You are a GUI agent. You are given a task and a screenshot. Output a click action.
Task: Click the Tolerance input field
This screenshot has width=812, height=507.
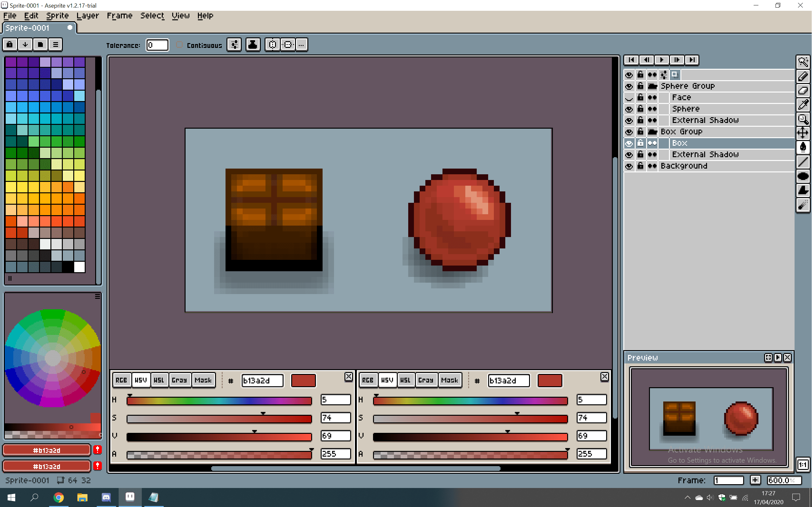(x=157, y=45)
